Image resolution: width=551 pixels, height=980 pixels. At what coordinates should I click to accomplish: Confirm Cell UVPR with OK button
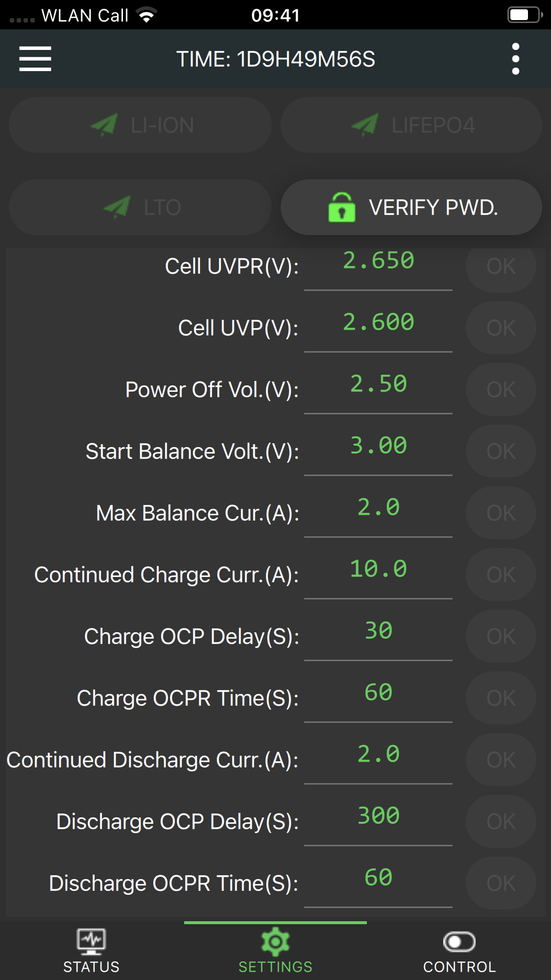pos(501,266)
